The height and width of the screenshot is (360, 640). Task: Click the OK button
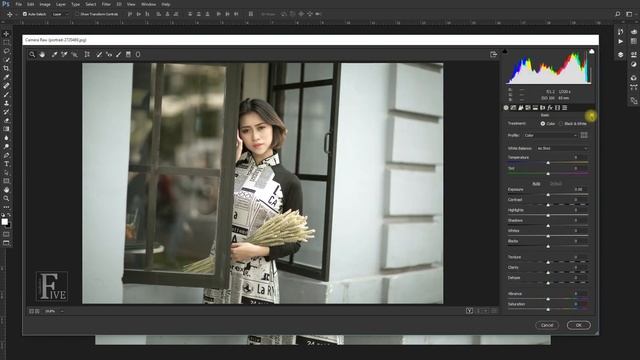pyautogui.click(x=578, y=325)
